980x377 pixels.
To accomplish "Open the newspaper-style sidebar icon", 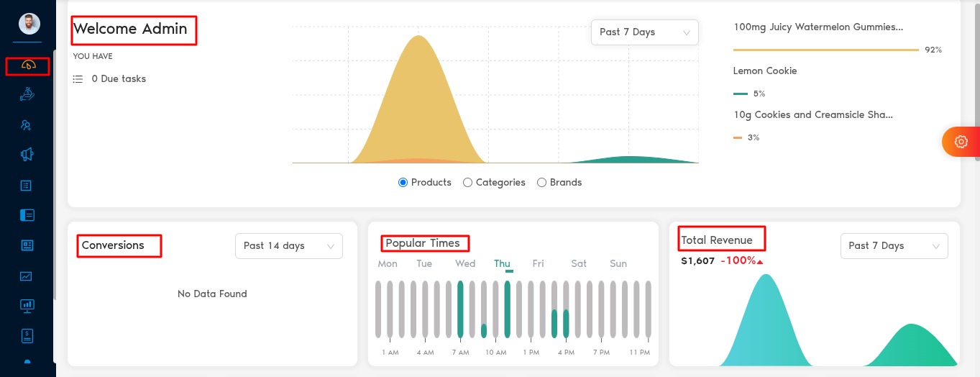I will pyautogui.click(x=27, y=245).
